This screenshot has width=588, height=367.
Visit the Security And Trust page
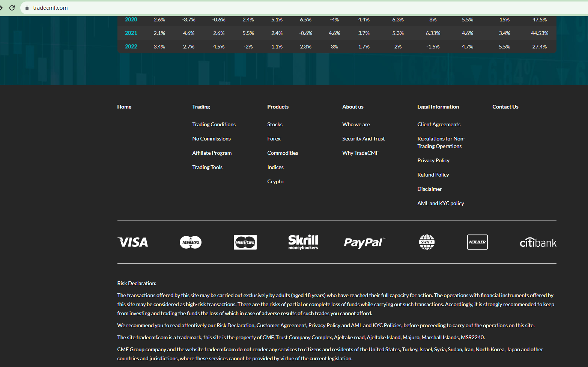pyautogui.click(x=364, y=139)
